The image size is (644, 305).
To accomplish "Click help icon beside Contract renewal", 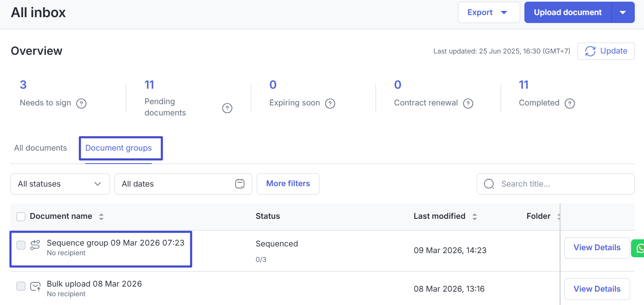I will click(468, 103).
